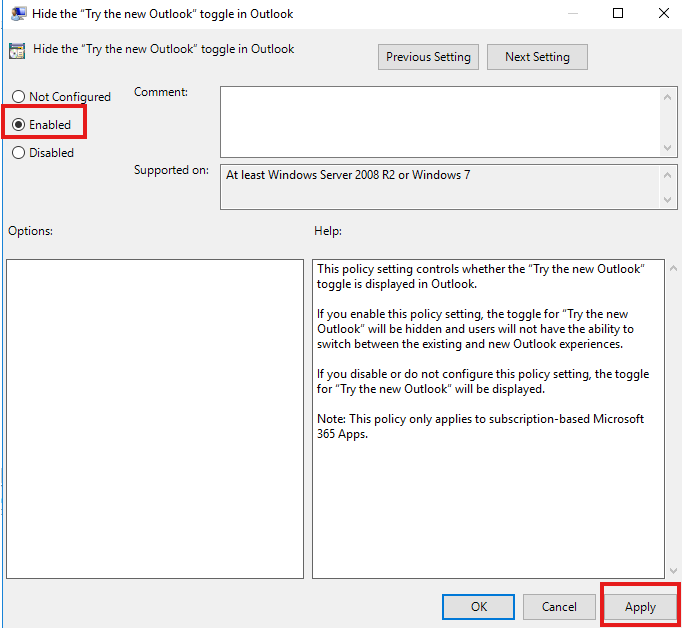Viewport: 682px width, 628px height.
Task: Click the policy heading text under title bar
Action: click(164, 49)
